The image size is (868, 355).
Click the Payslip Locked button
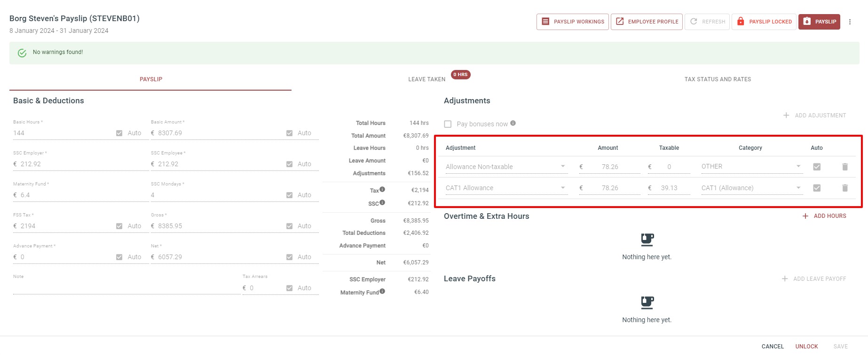click(x=764, y=22)
